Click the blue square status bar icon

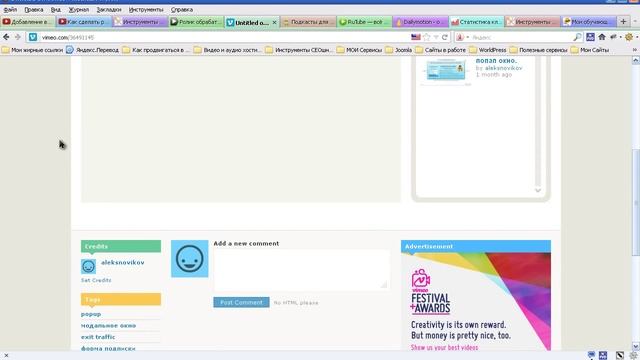point(603,355)
